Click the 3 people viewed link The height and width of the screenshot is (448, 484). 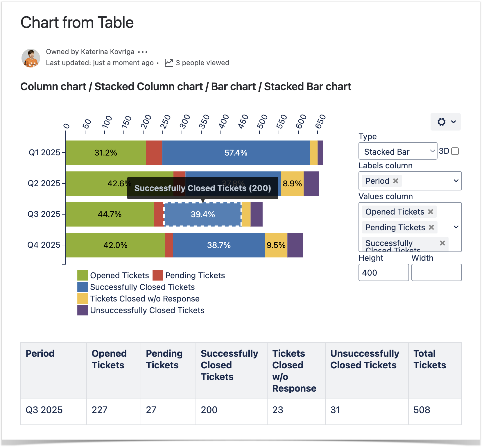[x=202, y=63]
